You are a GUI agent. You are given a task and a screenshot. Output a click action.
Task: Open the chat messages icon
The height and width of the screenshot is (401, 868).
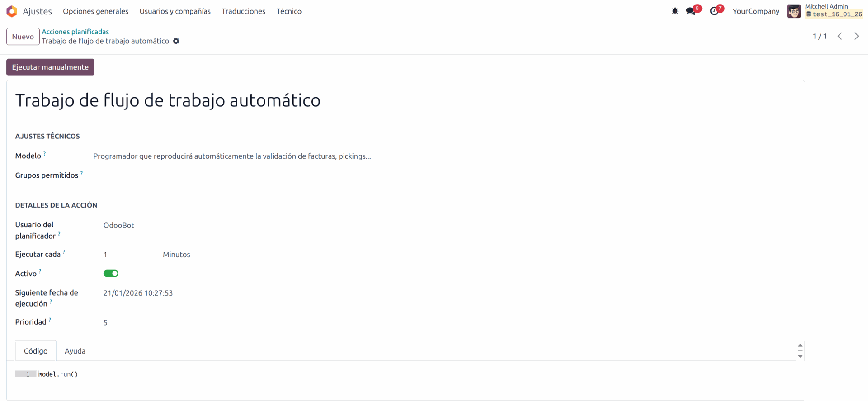click(691, 11)
